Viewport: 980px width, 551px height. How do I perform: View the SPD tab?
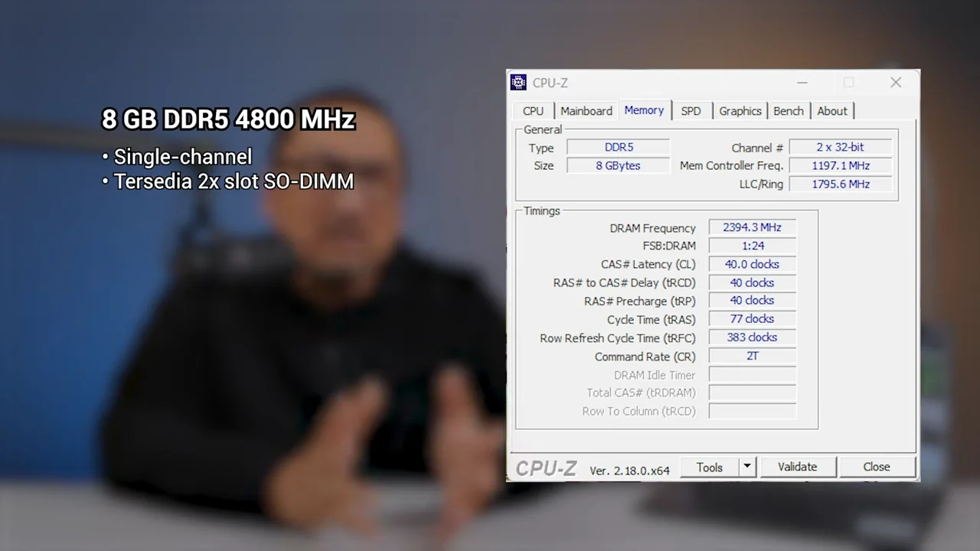[691, 110]
